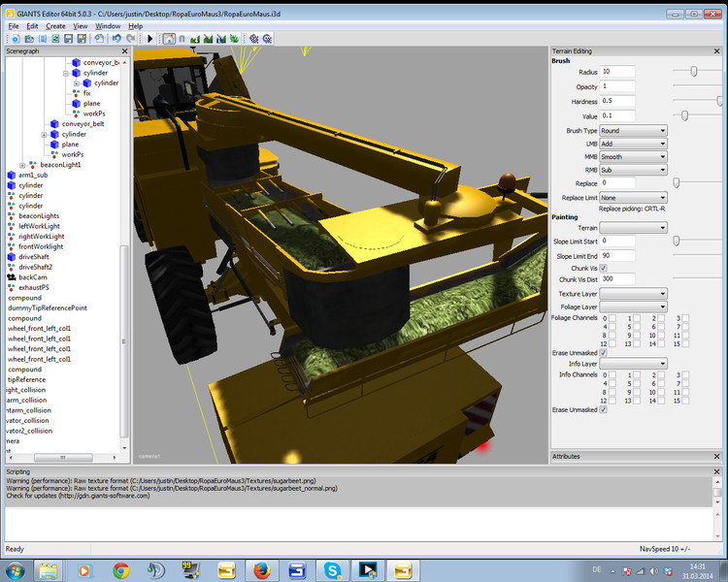Open the View menu

point(80,26)
